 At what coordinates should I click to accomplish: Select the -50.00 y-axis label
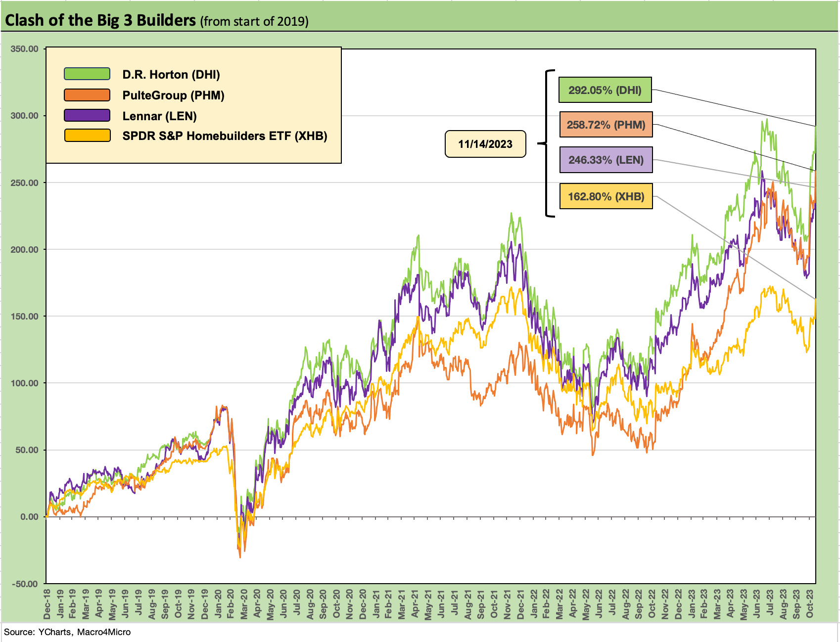[x=25, y=584]
